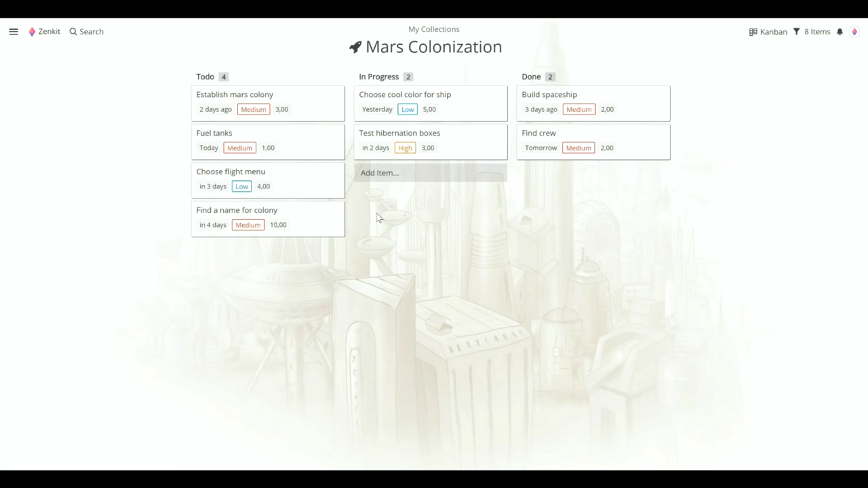Click 'in 3 days' on Choose flight menu
The height and width of the screenshot is (488, 868).
click(x=213, y=186)
